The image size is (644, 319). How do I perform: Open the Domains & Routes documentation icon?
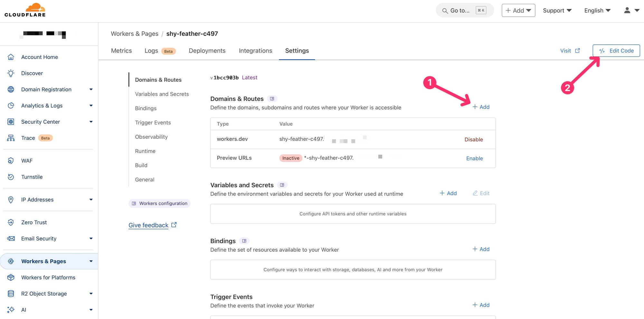click(272, 99)
